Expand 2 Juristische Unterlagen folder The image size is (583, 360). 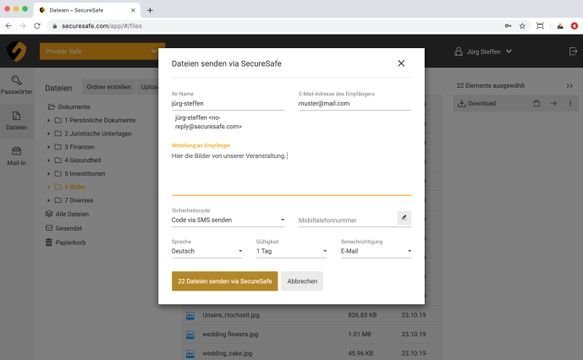49,134
